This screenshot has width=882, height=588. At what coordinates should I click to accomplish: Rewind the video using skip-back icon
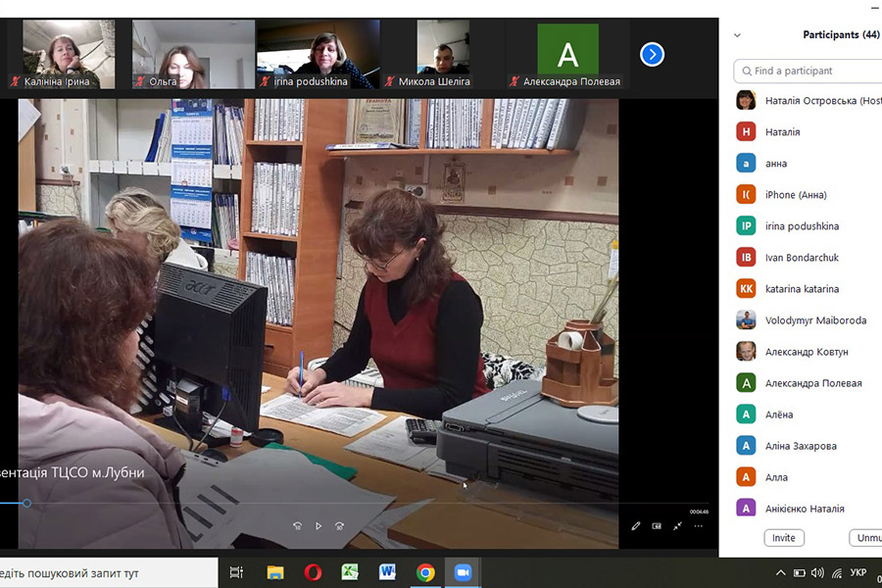pos(298,526)
